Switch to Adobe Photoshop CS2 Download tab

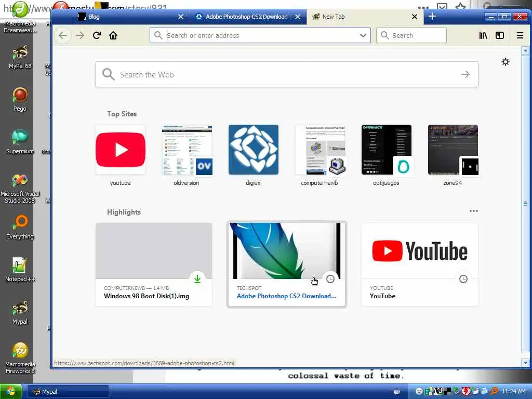248,17
